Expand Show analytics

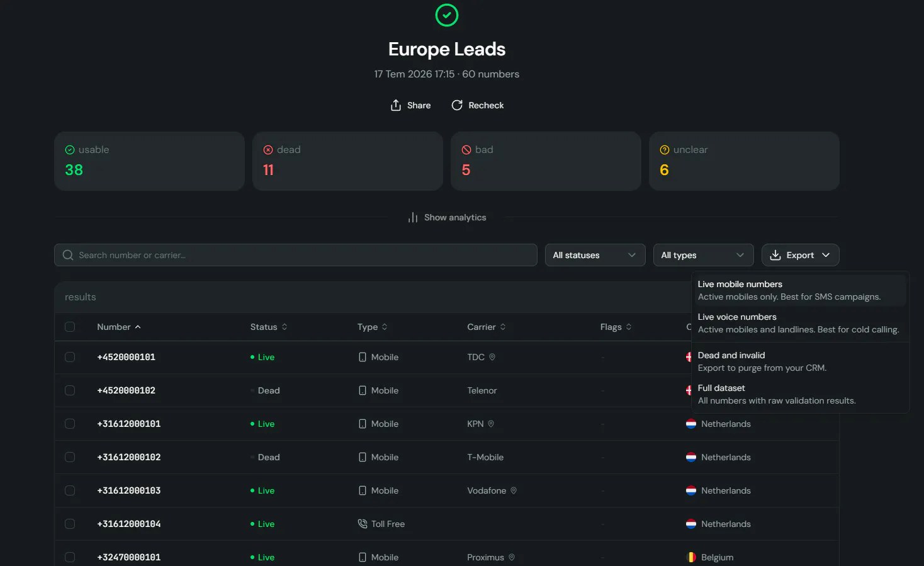[x=447, y=217]
